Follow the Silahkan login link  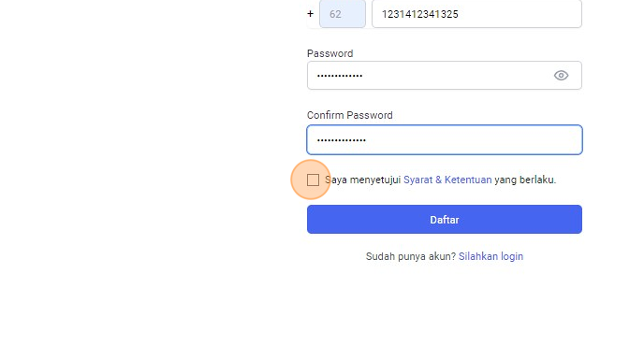pyautogui.click(x=490, y=256)
